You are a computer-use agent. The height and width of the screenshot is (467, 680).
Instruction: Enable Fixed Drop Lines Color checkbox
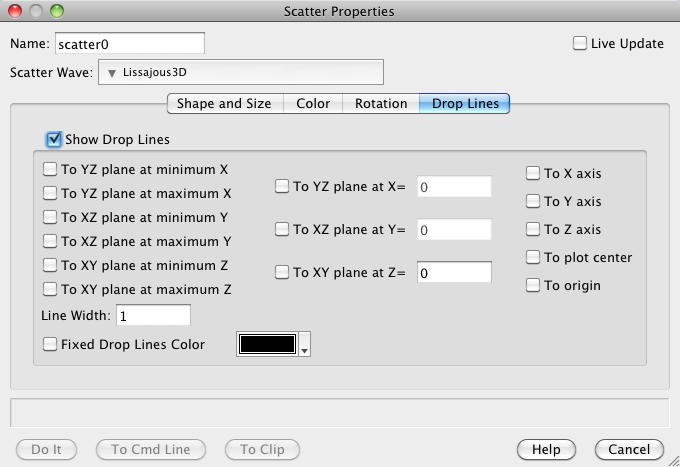pyautogui.click(x=51, y=344)
